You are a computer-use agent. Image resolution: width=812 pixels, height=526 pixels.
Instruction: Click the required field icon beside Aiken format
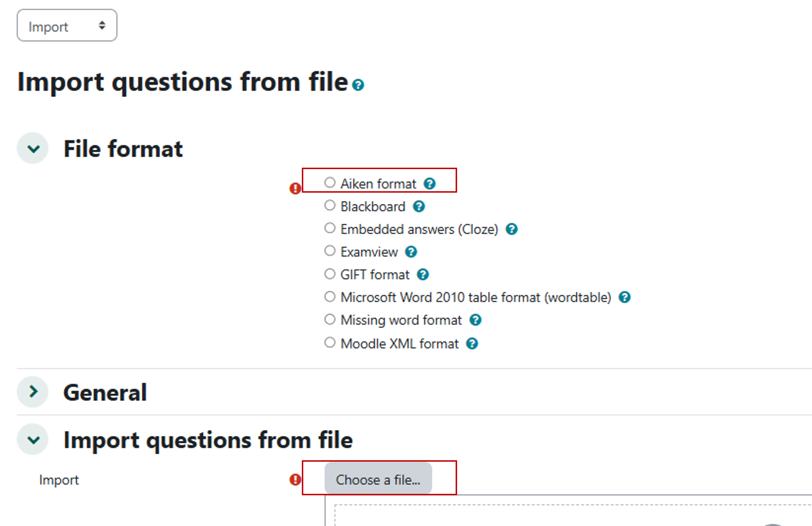(295, 188)
